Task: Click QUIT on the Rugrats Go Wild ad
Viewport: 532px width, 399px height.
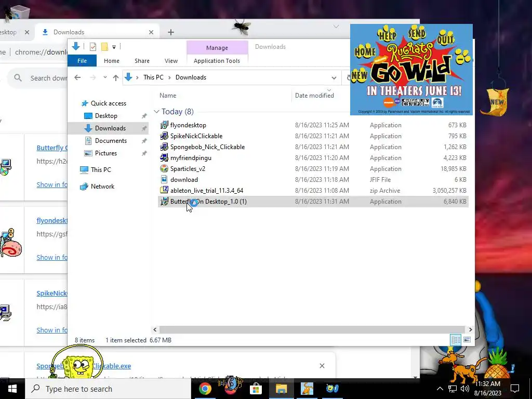Action: (x=445, y=38)
